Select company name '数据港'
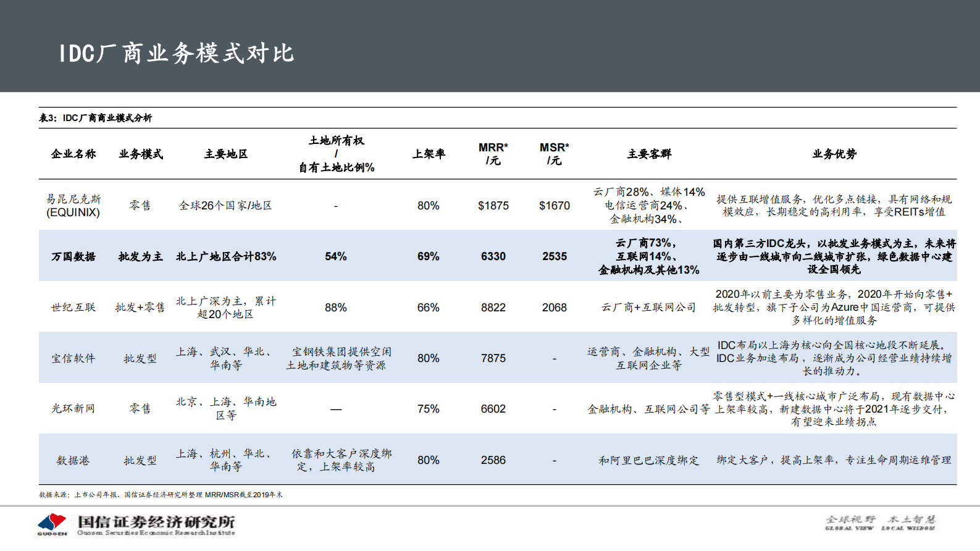Screen dimensions: 980x551 pos(73,460)
